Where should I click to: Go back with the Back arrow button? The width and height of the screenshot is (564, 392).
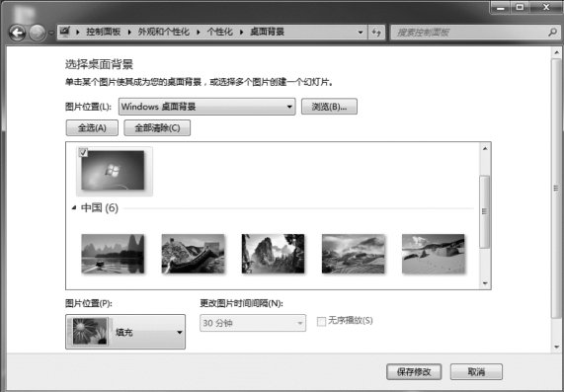coord(17,34)
